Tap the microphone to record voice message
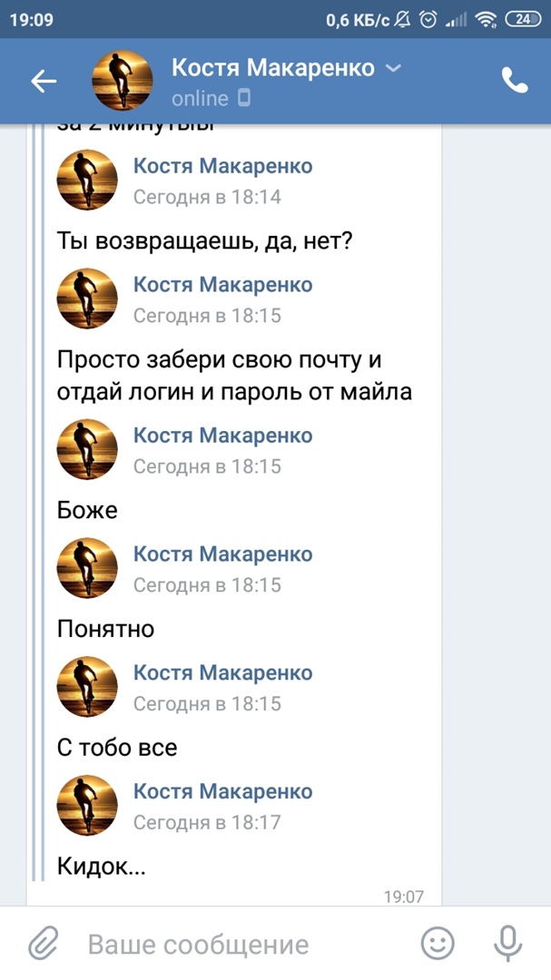 [x=507, y=945]
